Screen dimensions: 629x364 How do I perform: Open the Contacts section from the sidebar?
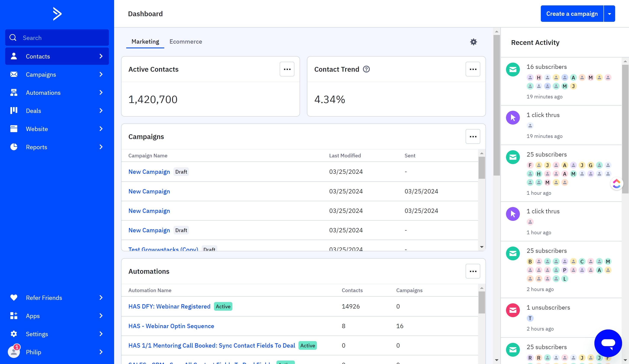(38, 56)
